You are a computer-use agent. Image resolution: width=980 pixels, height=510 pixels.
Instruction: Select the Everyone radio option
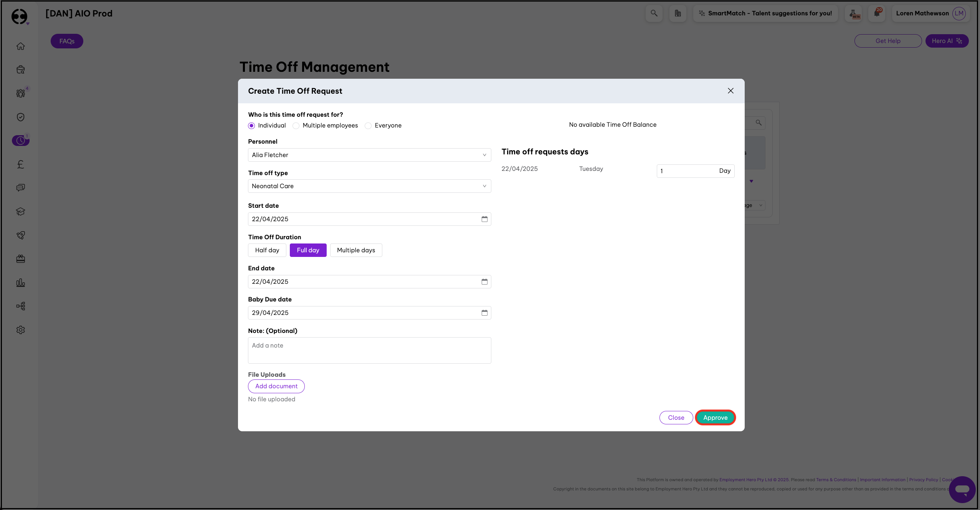tap(368, 126)
